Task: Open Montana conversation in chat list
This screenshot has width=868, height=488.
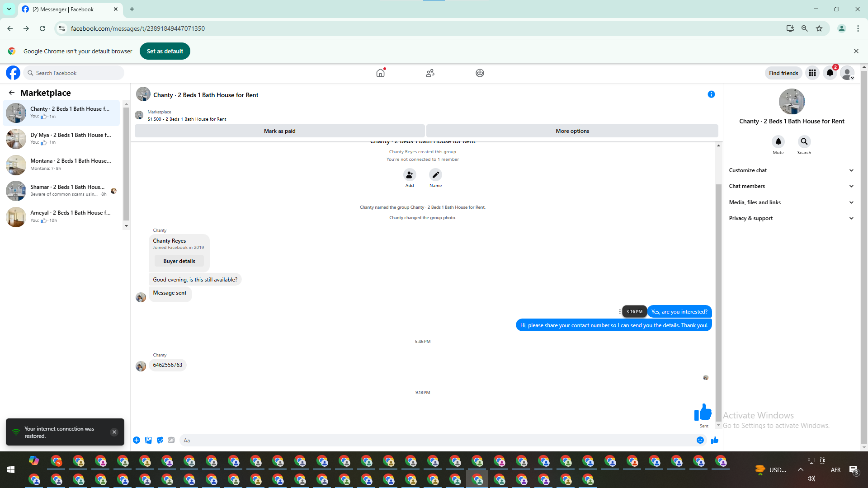Action: point(62,164)
